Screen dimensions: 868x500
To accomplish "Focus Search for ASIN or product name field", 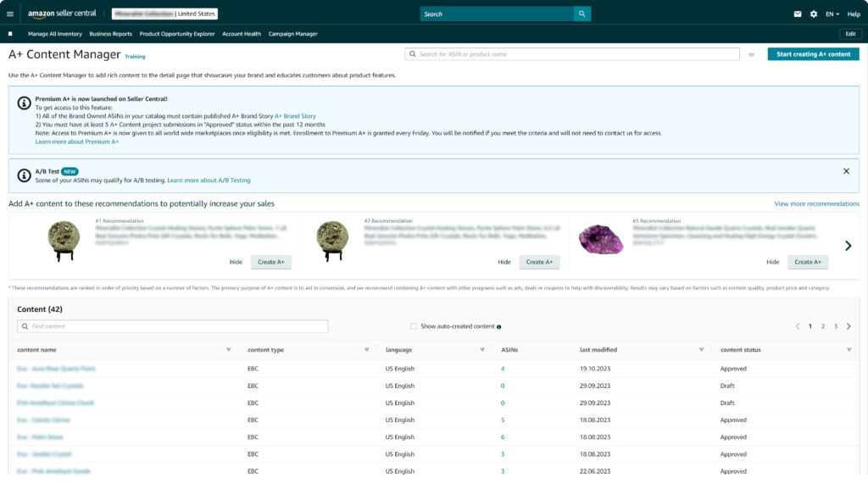I will [x=572, y=54].
